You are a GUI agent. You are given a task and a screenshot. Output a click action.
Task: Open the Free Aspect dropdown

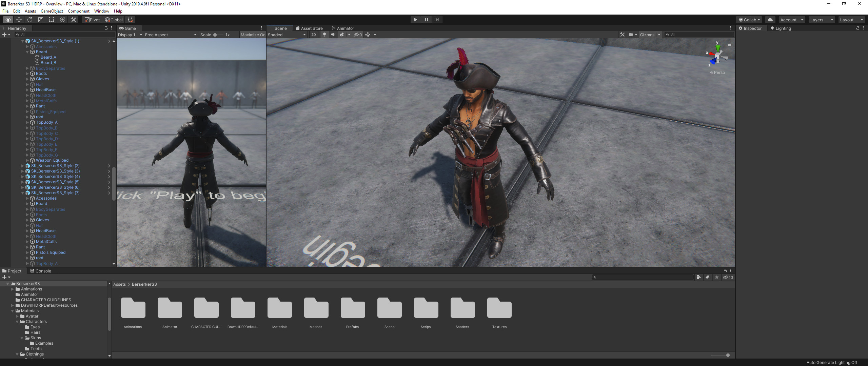171,35
